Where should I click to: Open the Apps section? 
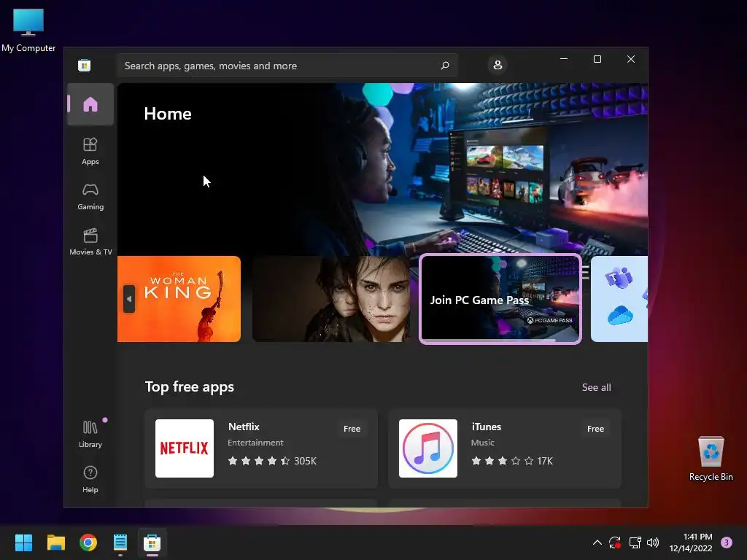point(90,152)
